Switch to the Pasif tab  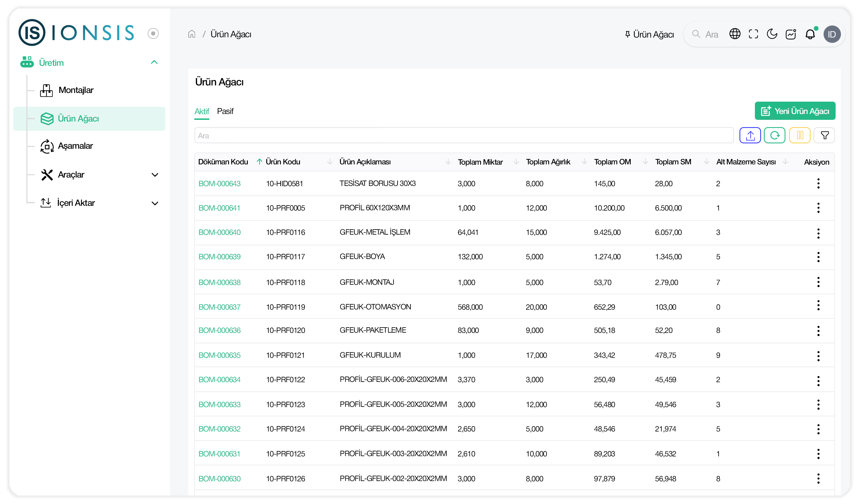tap(225, 111)
